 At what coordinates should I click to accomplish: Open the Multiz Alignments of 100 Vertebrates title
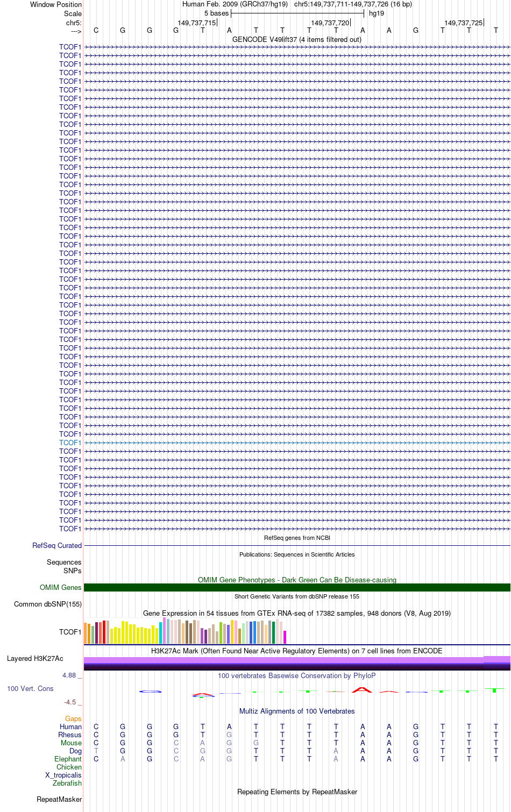click(x=297, y=711)
